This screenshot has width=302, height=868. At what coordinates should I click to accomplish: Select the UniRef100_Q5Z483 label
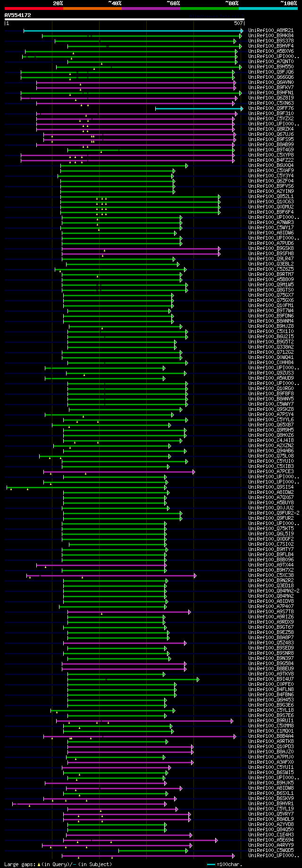click(x=271, y=643)
